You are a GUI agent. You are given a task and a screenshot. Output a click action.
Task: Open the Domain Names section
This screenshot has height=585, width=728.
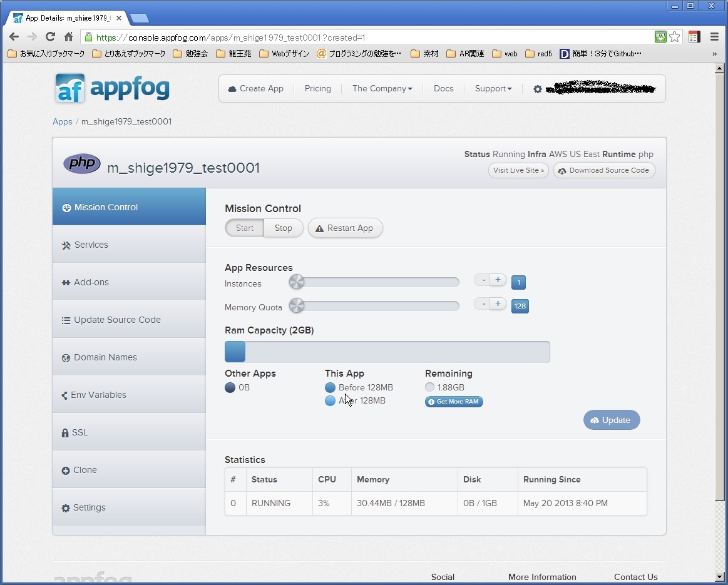pos(129,357)
